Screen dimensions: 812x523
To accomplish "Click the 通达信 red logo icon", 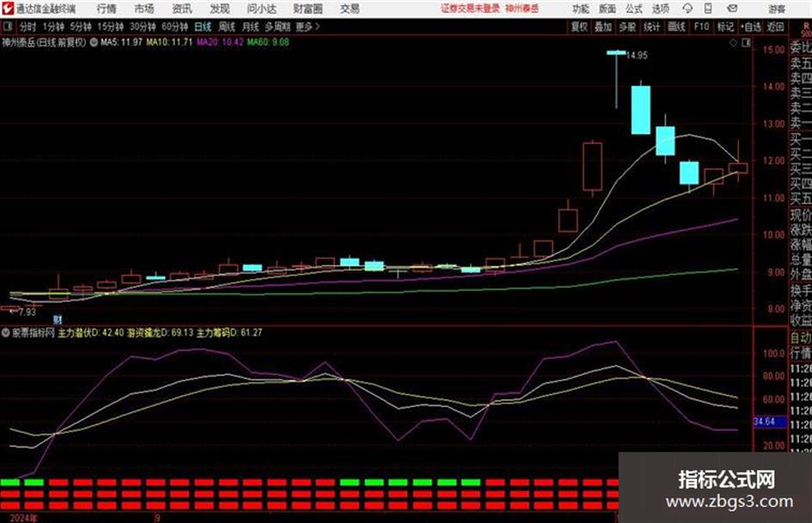I will pos(8,9).
